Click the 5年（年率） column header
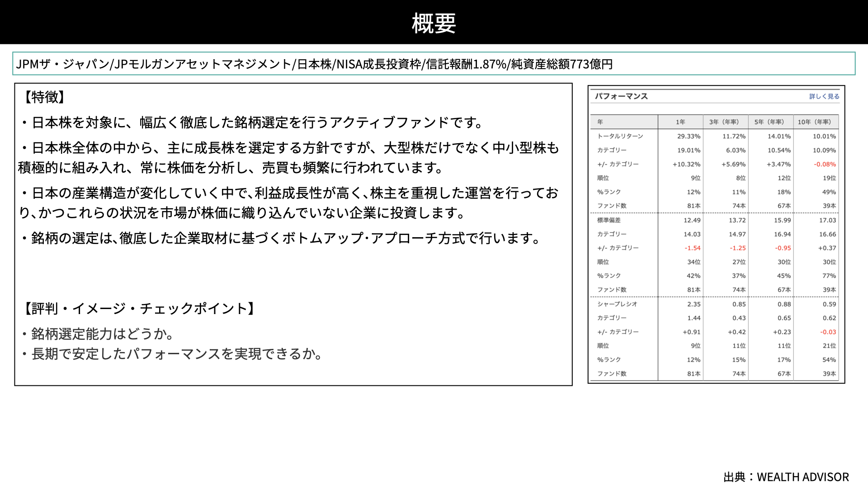 [769, 122]
